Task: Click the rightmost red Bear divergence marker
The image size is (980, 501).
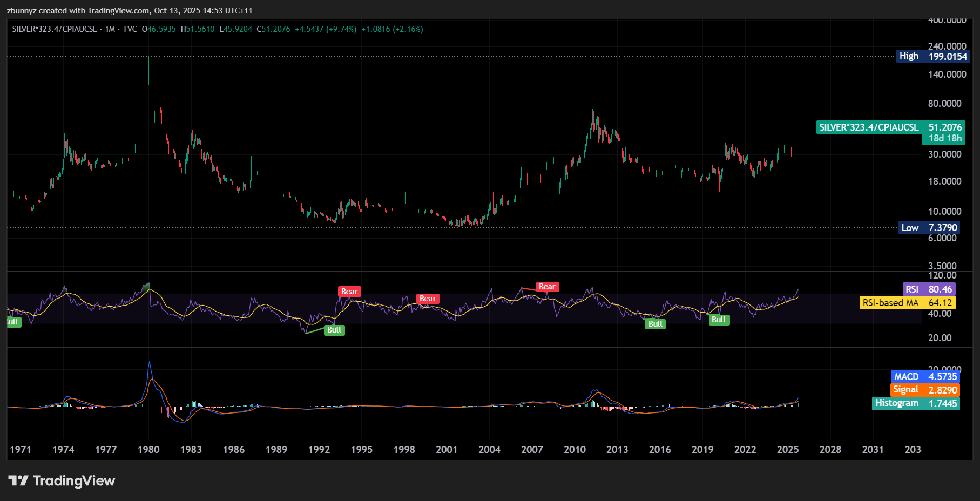Action: click(x=547, y=287)
